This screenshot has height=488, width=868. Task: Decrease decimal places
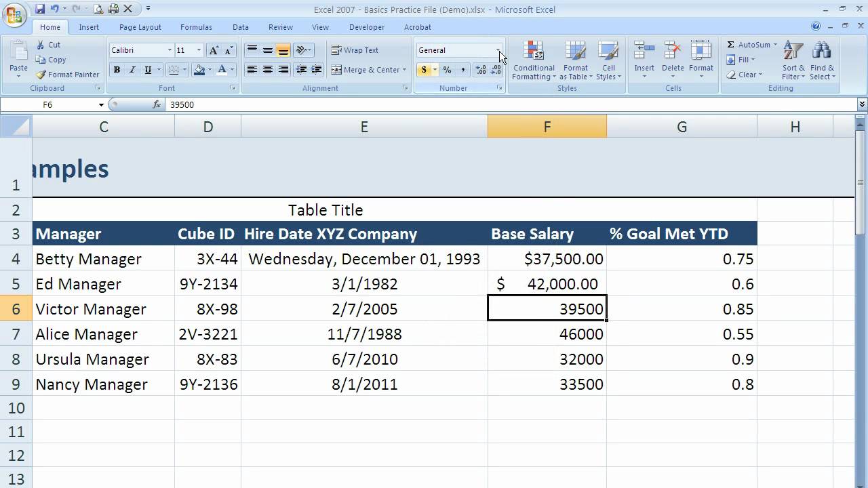(496, 70)
